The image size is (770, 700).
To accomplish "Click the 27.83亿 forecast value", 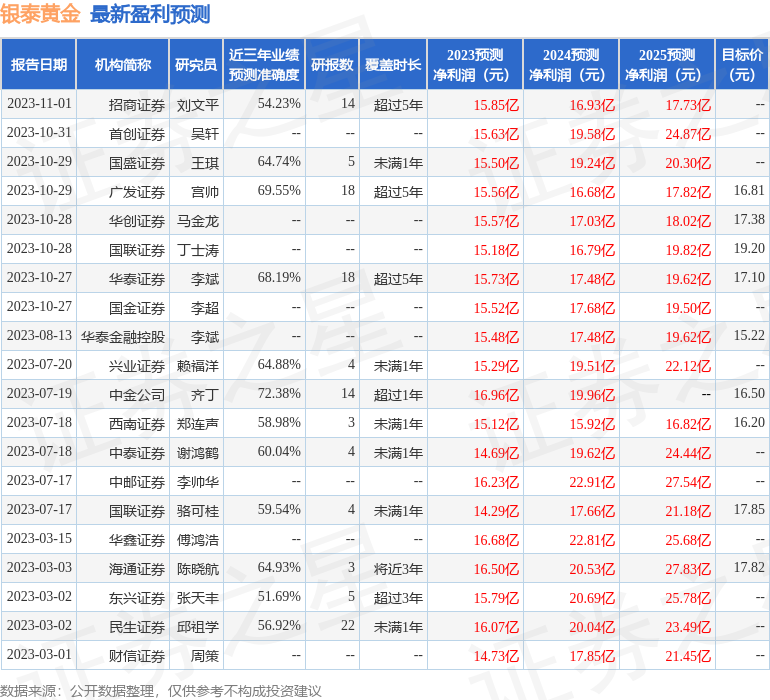I will pyautogui.click(x=688, y=569).
